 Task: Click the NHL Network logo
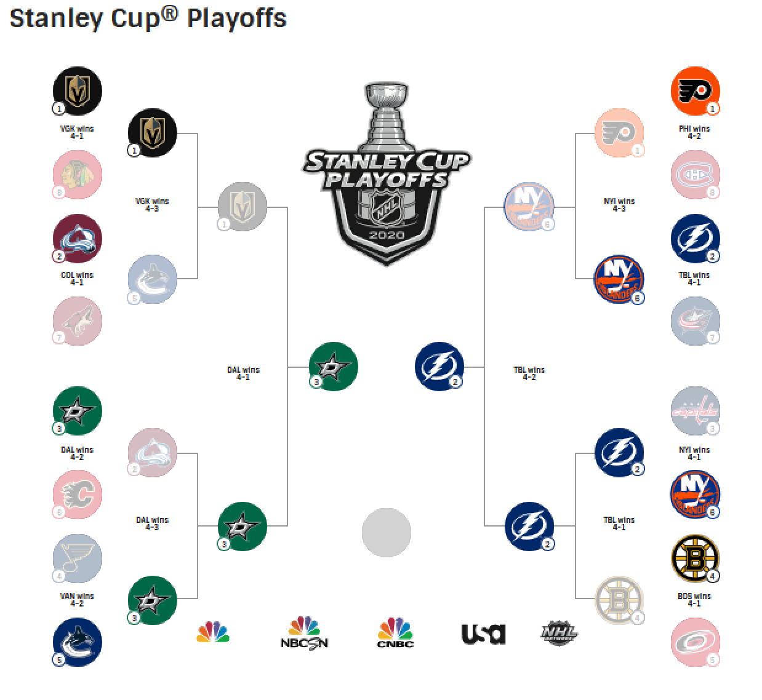pos(559,634)
